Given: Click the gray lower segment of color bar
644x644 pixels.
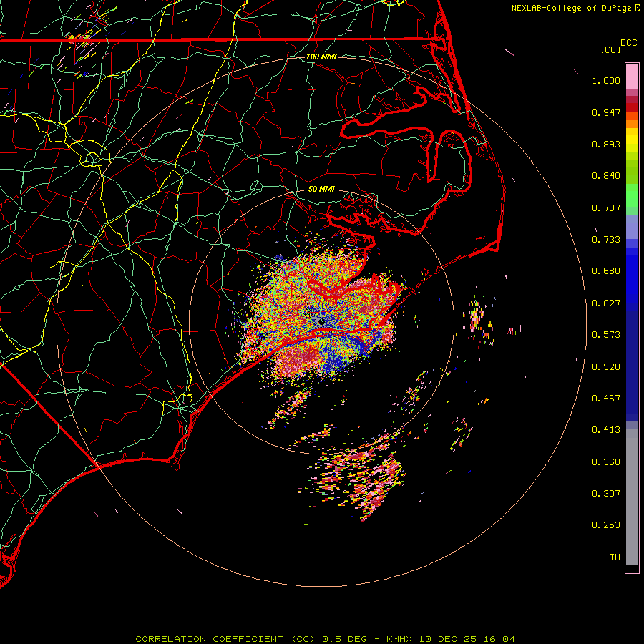Looking at the screenshot, I should 632,497.
